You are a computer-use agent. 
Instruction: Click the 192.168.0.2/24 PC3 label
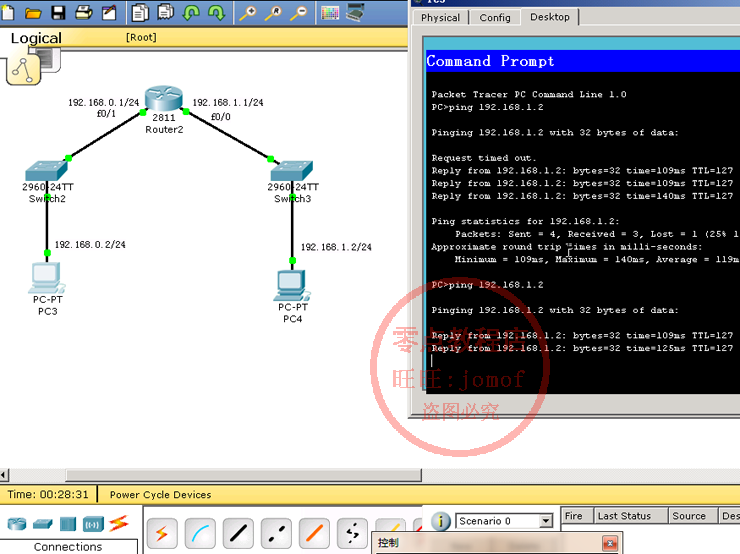(x=90, y=244)
